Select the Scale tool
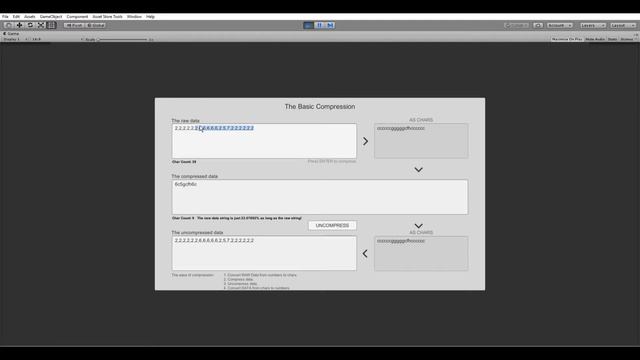 pyautogui.click(x=41, y=25)
